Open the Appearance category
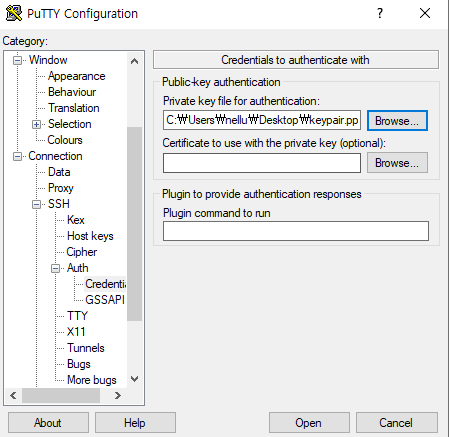Viewport: 449px width, 437px height. pos(77,76)
